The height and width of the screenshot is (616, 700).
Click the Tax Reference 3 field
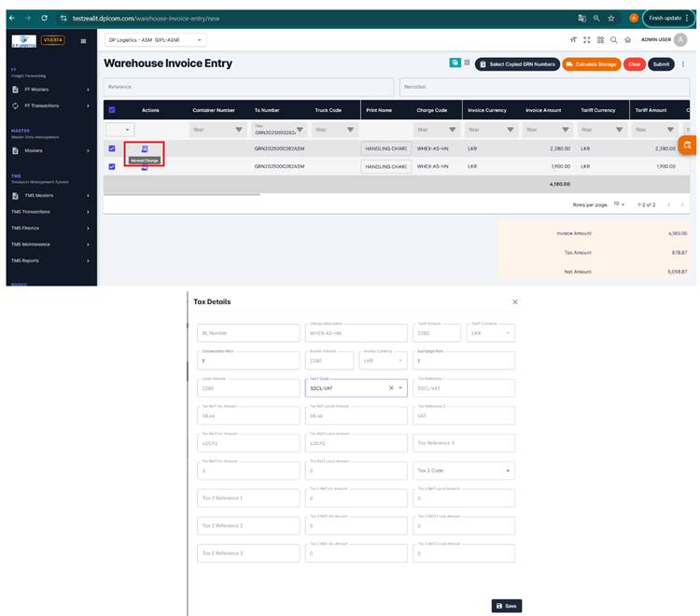(x=463, y=443)
